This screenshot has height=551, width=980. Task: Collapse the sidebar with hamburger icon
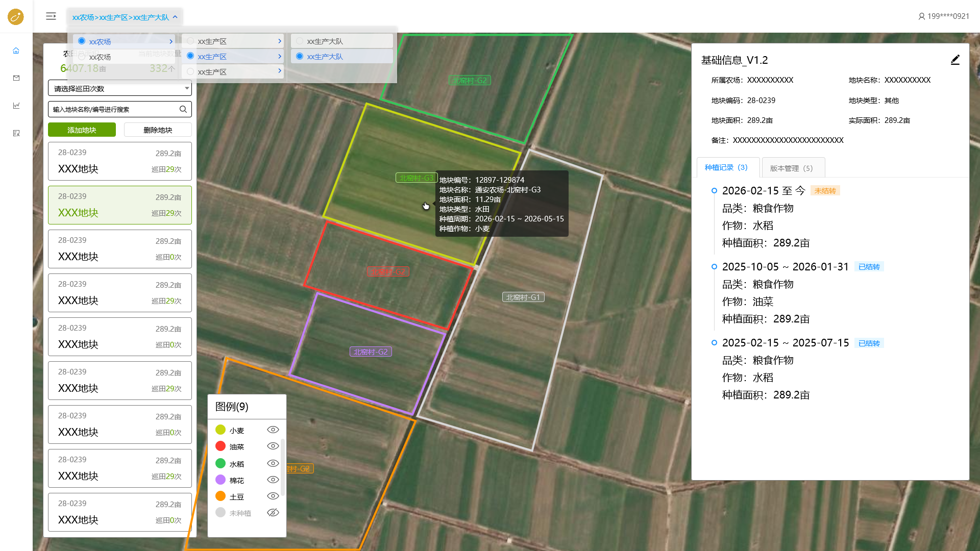coord(51,16)
